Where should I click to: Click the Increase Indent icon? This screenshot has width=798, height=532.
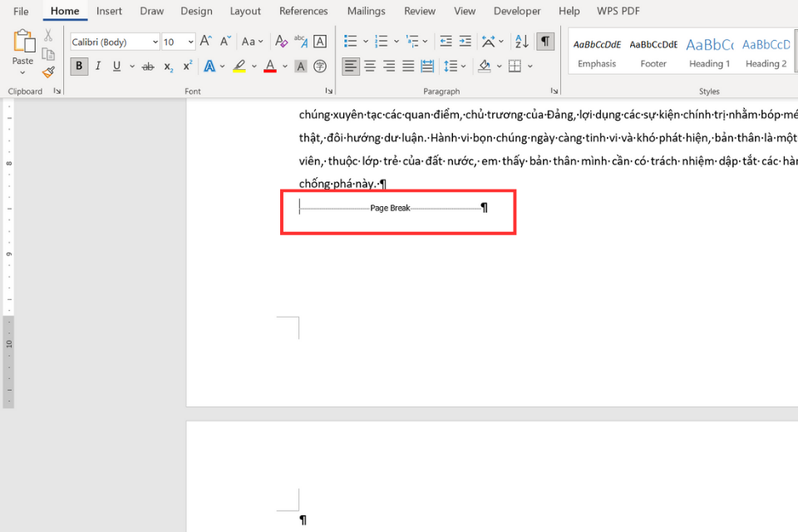[464, 40]
